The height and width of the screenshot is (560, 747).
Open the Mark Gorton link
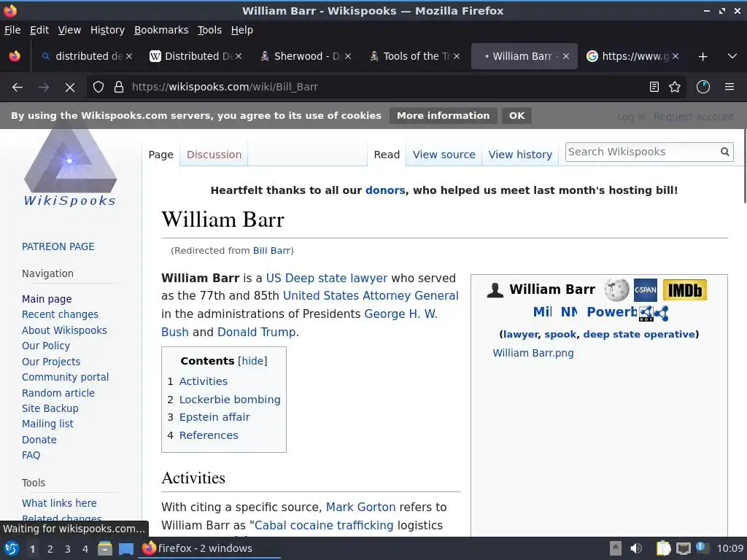click(x=360, y=507)
